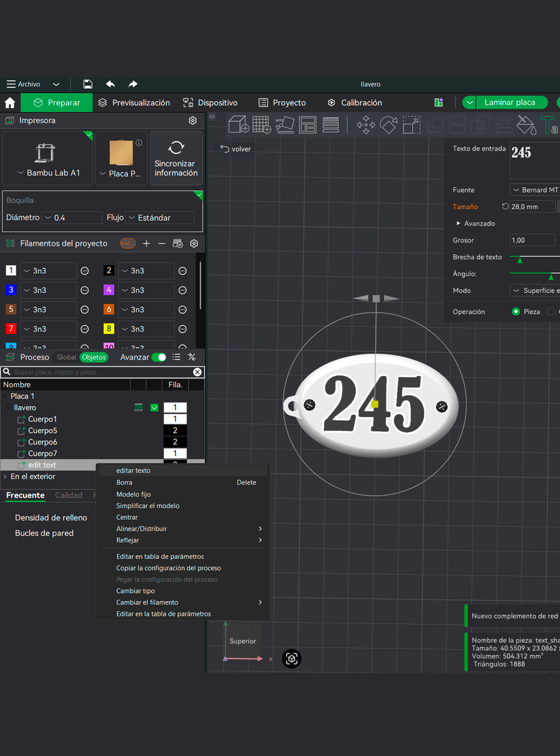Click the compare presets icon
Image resolution: width=560 pixels, height=756 pixels.
pos(192,357)
